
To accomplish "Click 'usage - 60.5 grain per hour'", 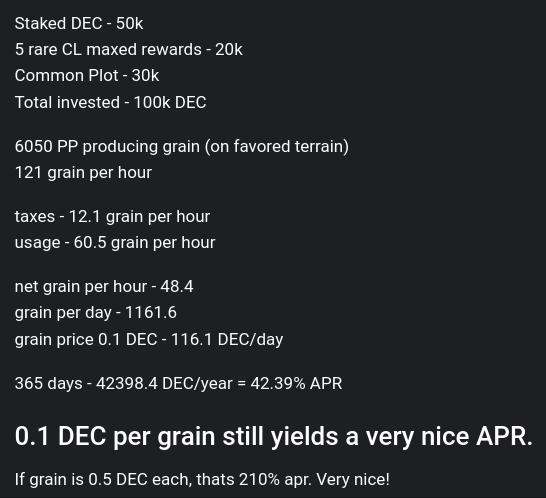I will coord(115,243).
